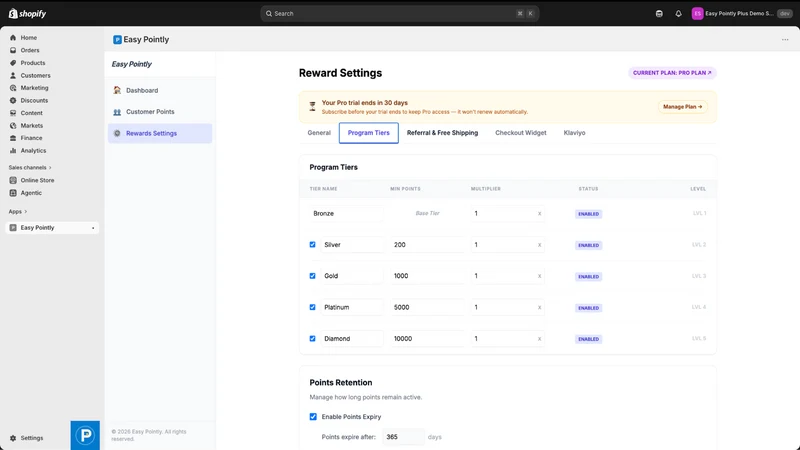Click 'Your Pro trial ends in 30 days'
This screenshot has height=450, width=800.
(x=365, y=103)
